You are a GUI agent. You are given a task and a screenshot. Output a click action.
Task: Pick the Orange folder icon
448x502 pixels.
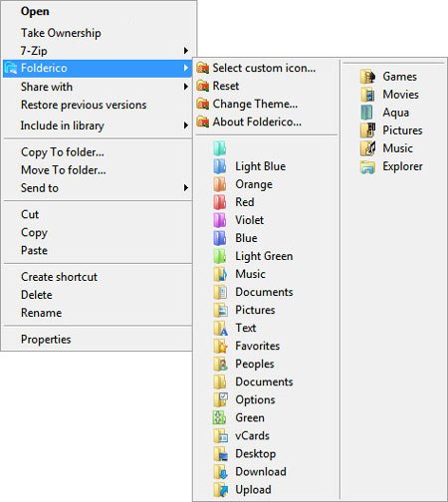[220, 184]
